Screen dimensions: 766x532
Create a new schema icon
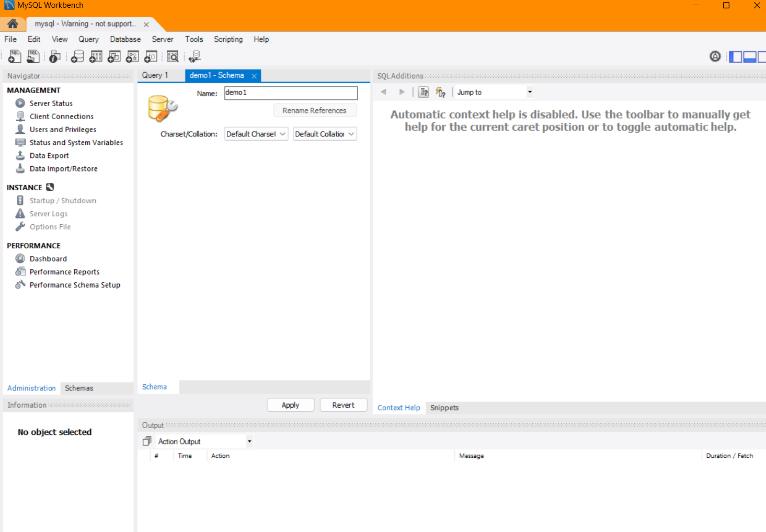click(77, 56)
